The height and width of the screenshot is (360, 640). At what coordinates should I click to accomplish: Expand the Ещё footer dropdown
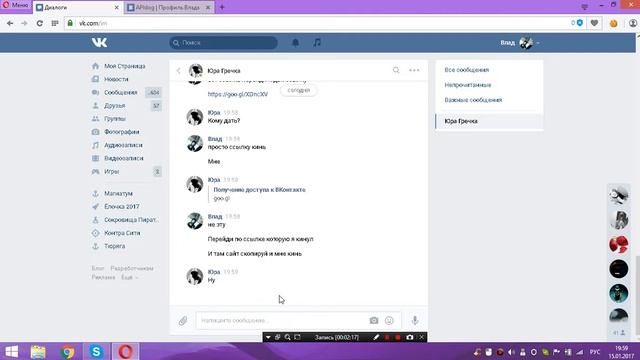click(129, 277)
